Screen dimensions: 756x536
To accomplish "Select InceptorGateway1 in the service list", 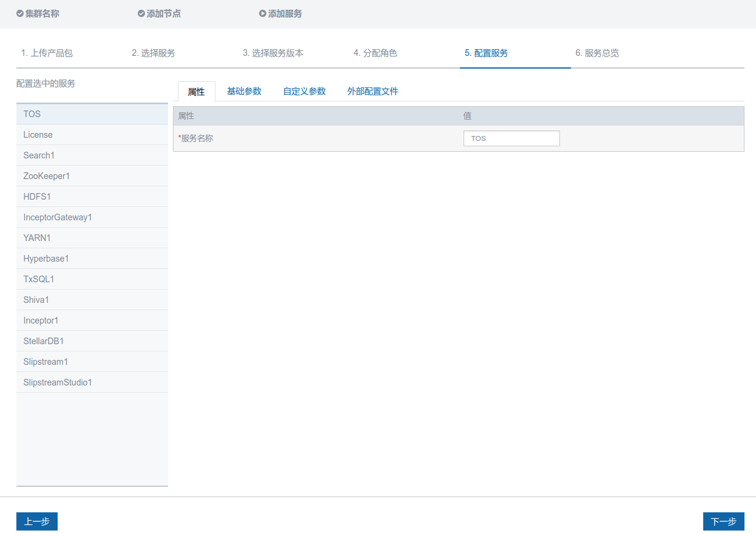I will point(92,217).
